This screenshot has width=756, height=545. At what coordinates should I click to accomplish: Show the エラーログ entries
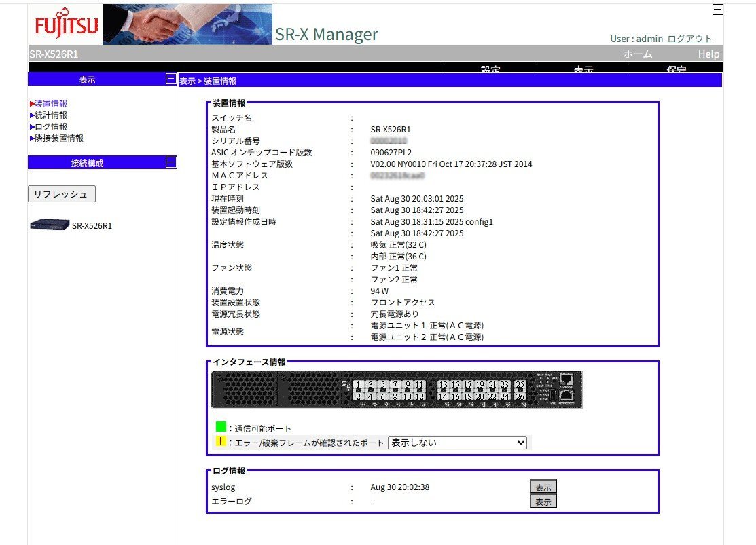(543, 502)
